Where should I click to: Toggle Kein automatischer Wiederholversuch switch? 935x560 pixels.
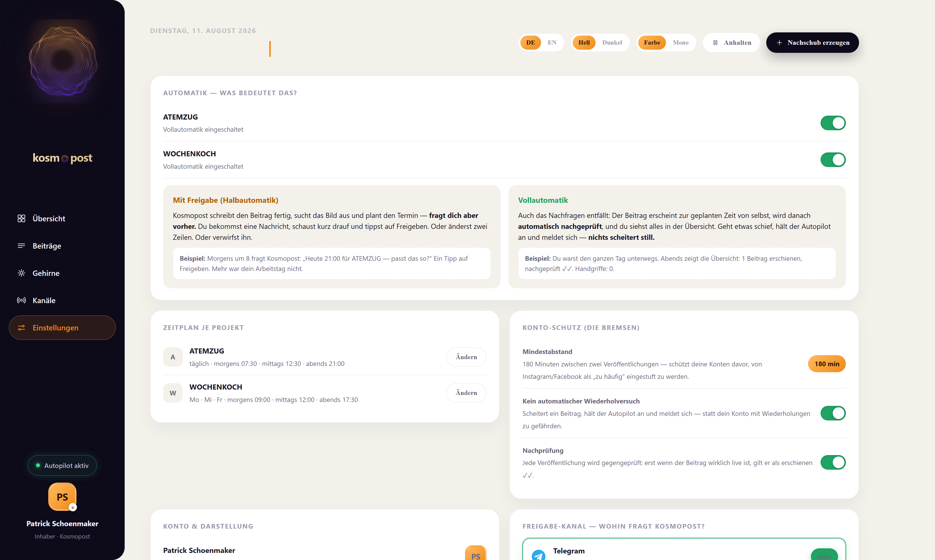833,413
